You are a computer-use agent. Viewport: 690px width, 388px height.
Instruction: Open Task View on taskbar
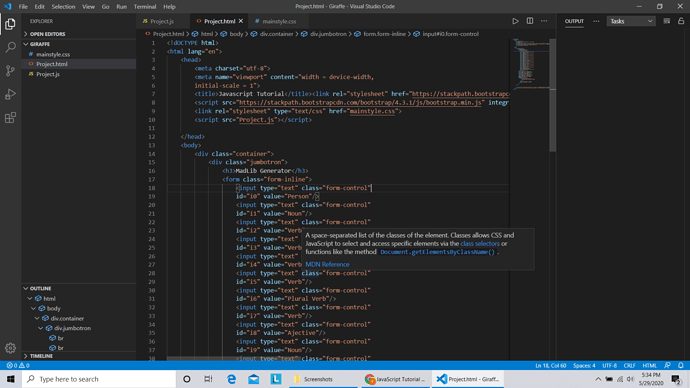pyautogui.click(x=209, y=379)
